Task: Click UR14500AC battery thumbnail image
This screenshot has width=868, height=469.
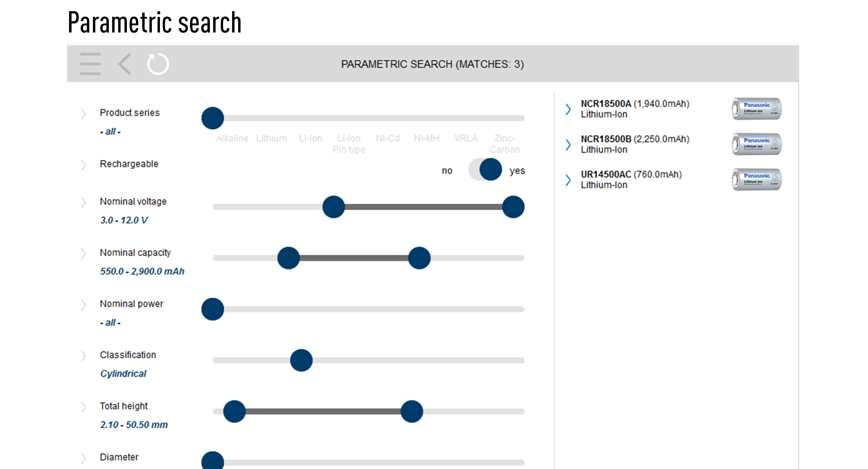Action: click(757, 179)
